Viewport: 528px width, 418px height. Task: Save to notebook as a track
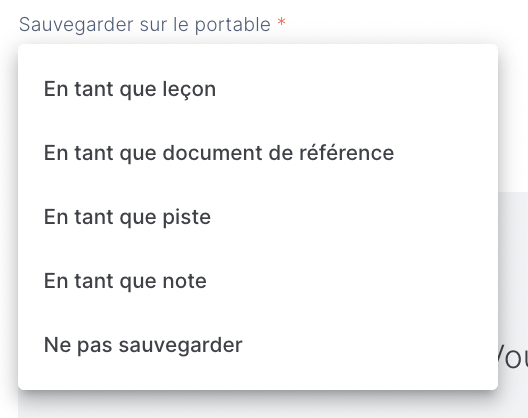[258, 217]
